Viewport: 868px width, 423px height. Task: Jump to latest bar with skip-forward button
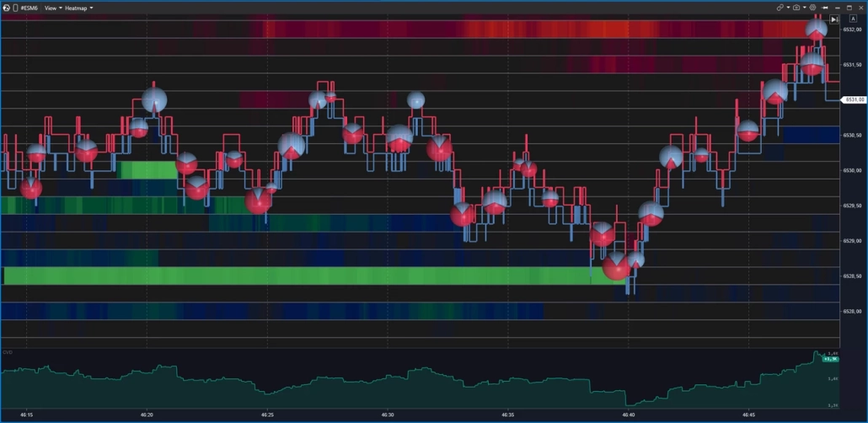coord(834,19)
